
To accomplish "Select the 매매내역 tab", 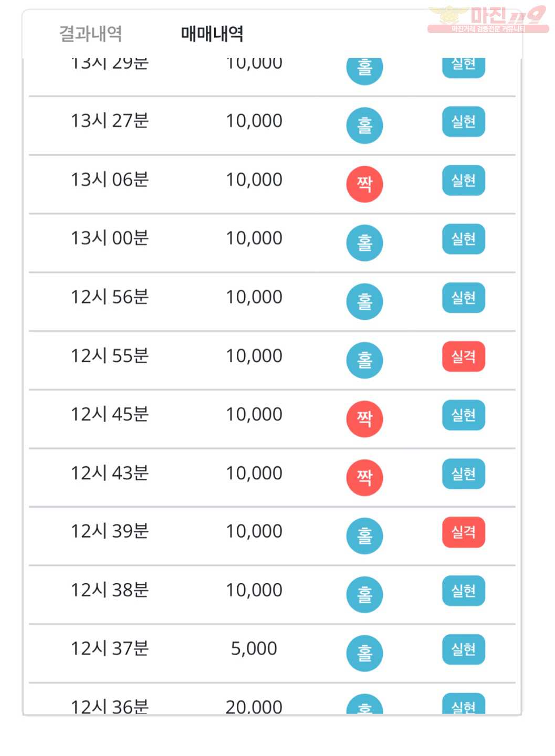I will pos(212,34).
